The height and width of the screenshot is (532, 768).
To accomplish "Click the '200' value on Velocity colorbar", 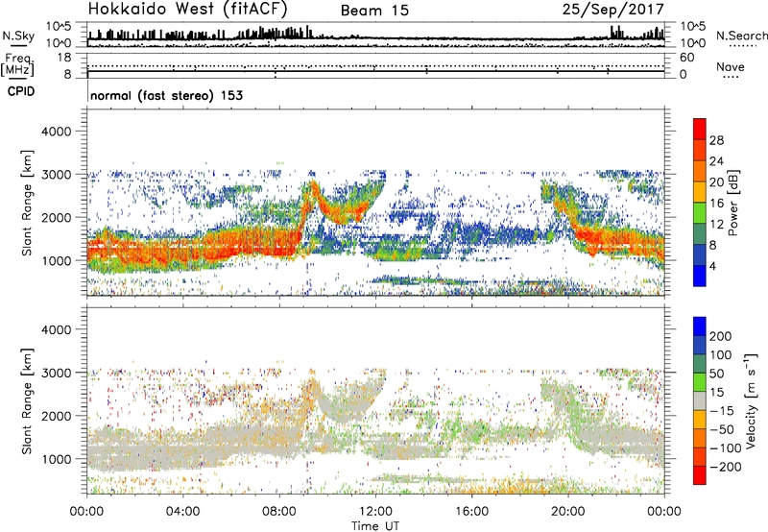I will coord(721,336).
